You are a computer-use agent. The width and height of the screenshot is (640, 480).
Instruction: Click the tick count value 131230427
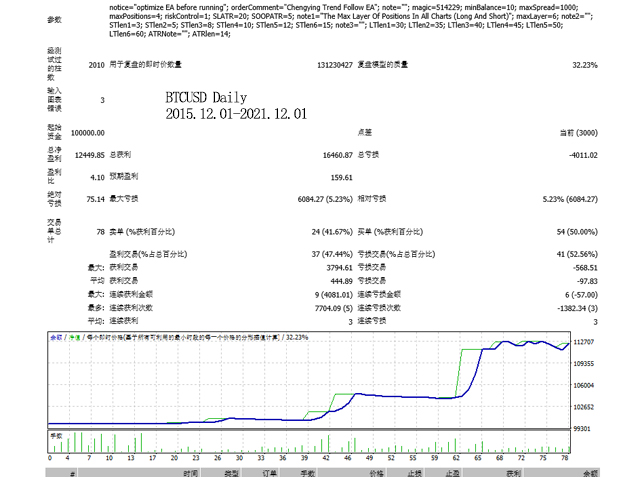click(x=334, y=65)
